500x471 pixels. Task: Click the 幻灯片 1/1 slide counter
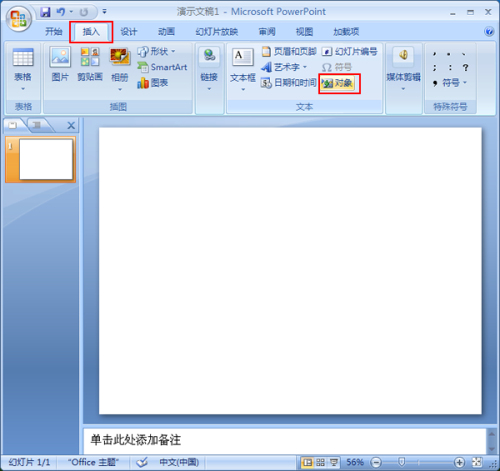tap(29, 462)
